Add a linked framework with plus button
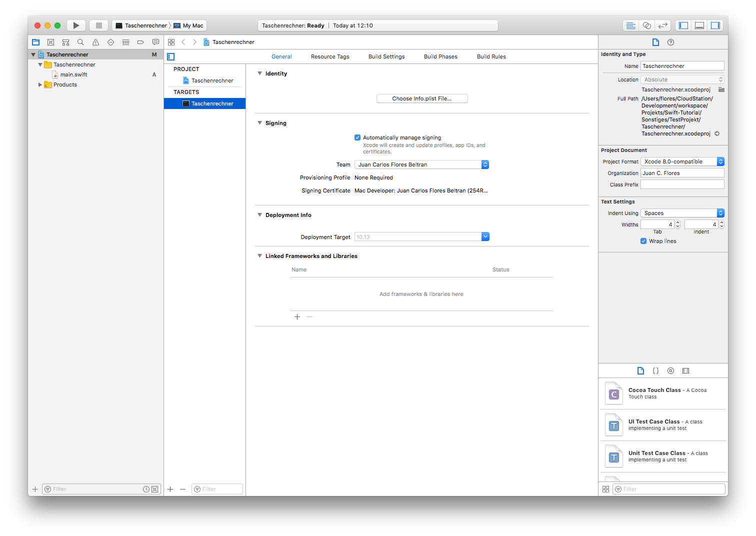The height and width of the screenshot is (536, 756). (297, 316)
